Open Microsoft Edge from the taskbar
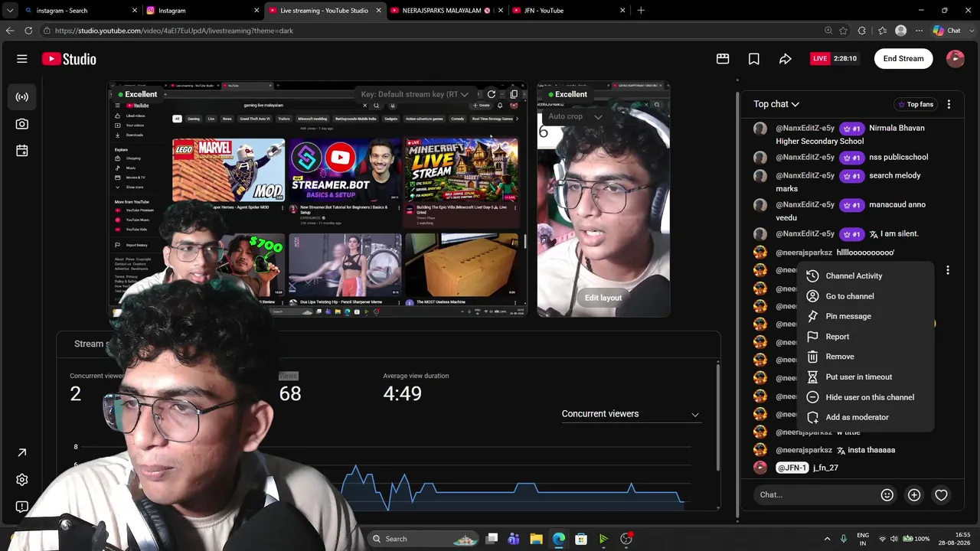This screenshot has height=551, width=980. 559,539
